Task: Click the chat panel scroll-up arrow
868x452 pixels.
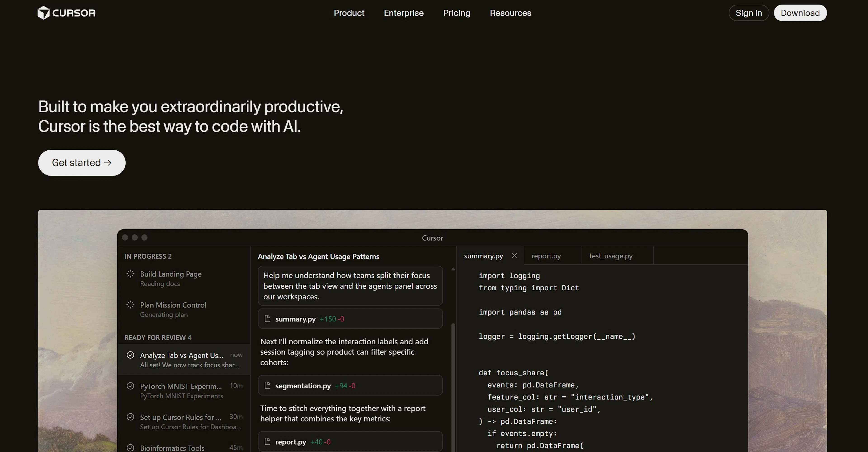Action: point(453,269)
